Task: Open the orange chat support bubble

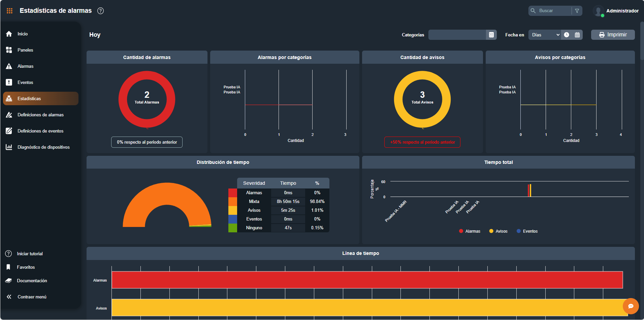Action: click(631, 306)
